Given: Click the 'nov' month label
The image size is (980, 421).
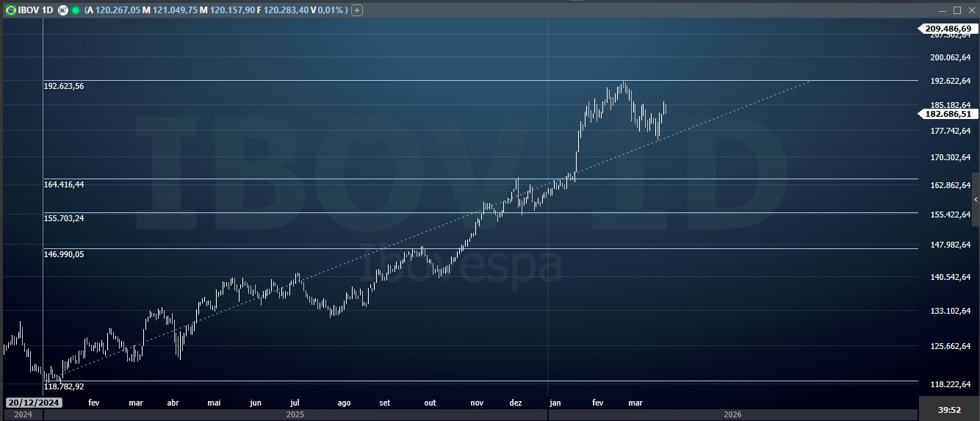Looking at the screenshot, I should (x=477, y=403).
